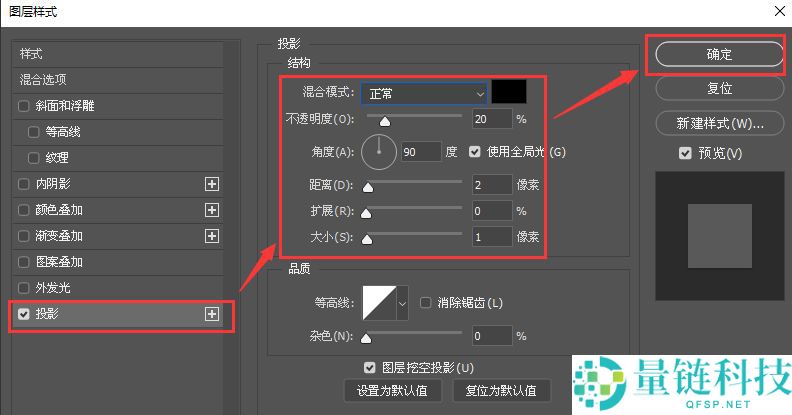Click the plus icon next to 渐变叠加

coord(211,236)
